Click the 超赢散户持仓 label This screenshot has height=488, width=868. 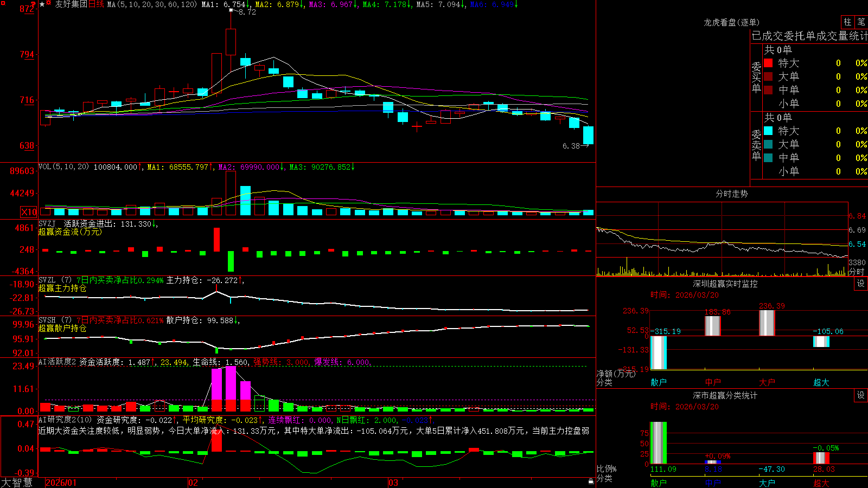[62, 328]
